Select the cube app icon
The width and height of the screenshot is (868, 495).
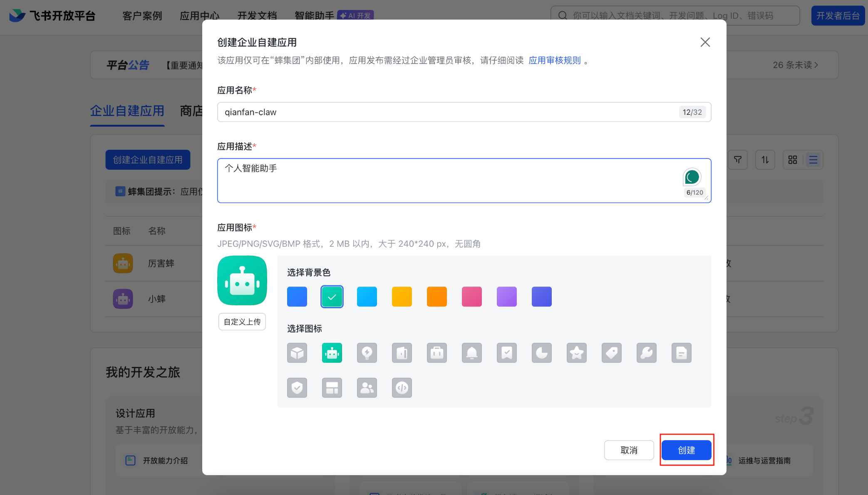[x=297, y=353]
